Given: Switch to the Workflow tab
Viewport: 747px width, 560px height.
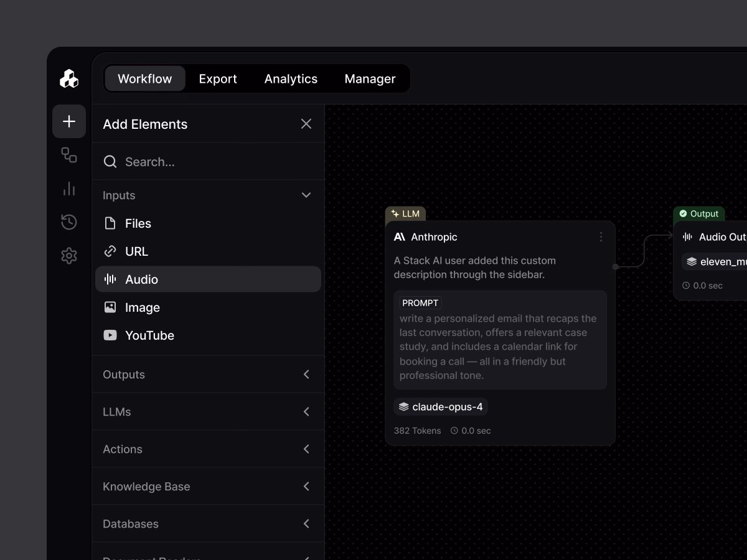Looking at the screenshot, I should tap(144, 79).
